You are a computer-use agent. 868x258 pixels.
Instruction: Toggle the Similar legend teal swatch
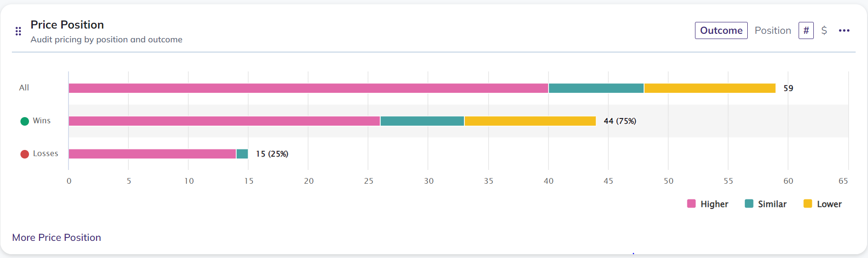click(x=749, y=204)
